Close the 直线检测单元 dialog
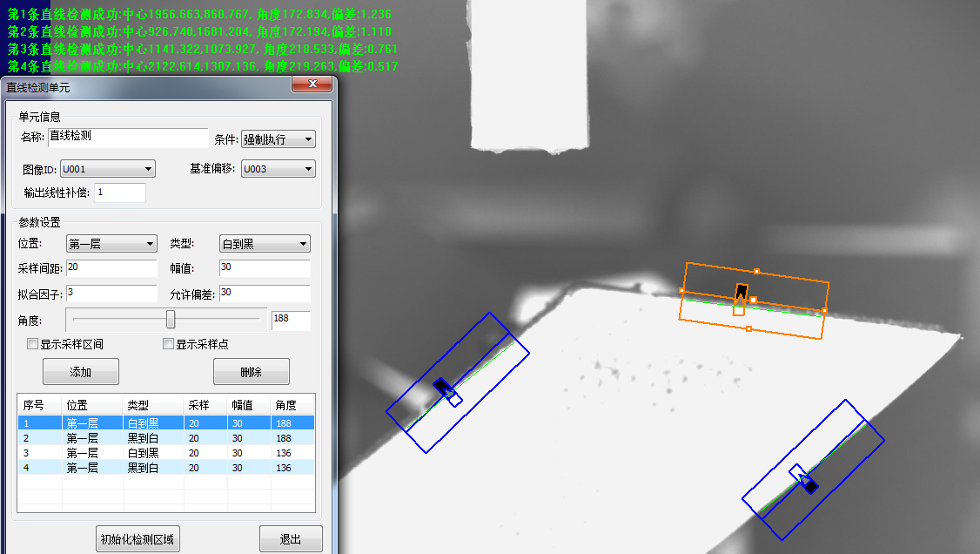The height and width of the screenshot is (554, 980). 312,85
